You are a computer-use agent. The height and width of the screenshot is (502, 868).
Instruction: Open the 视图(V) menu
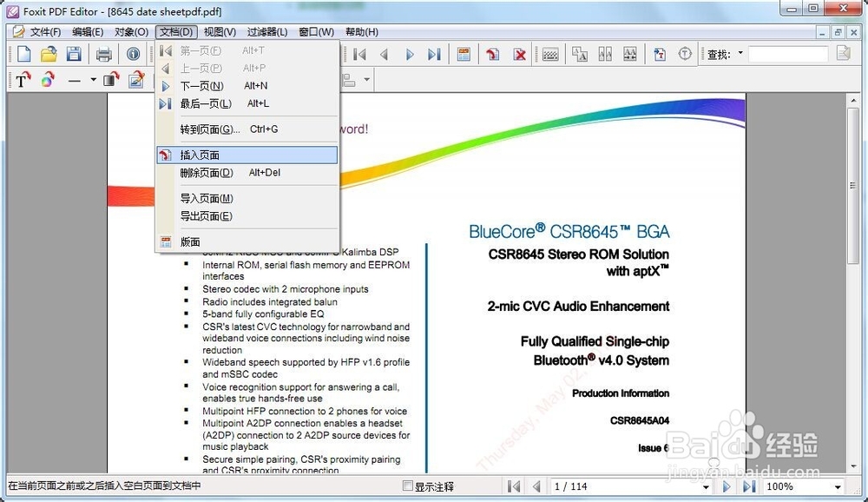[x=220, y=31]
